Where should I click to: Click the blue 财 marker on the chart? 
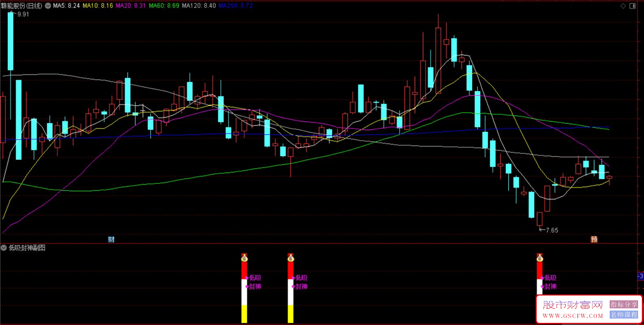pyautogui.click(x=111, y=239)
